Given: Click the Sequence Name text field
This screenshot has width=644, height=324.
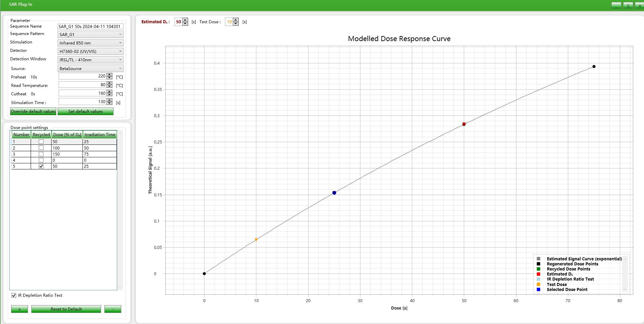Looking at the screenshot, I should 90,27.
